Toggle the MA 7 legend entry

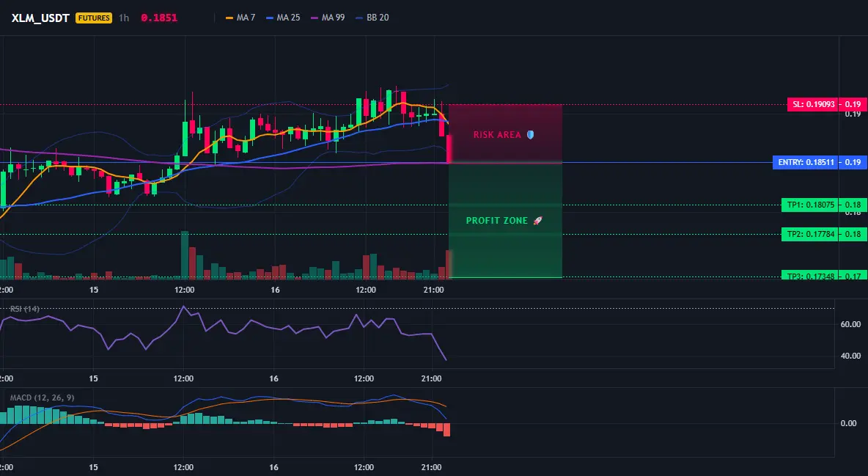coord(240,18)
